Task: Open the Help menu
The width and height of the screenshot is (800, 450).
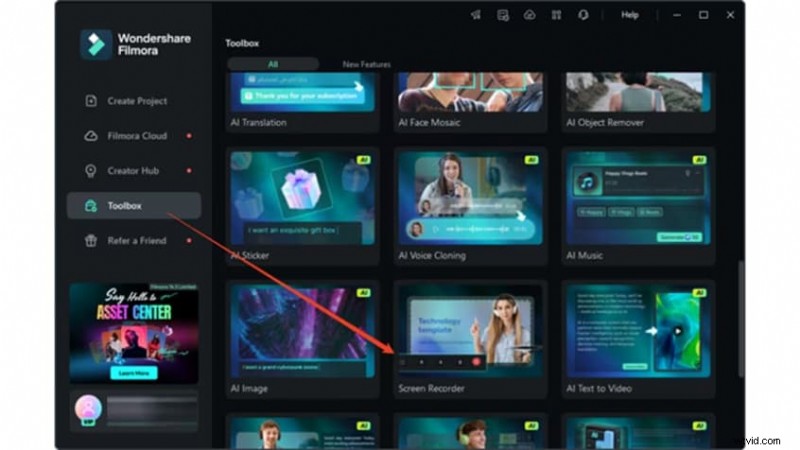Action: click(x=629, y=15)
